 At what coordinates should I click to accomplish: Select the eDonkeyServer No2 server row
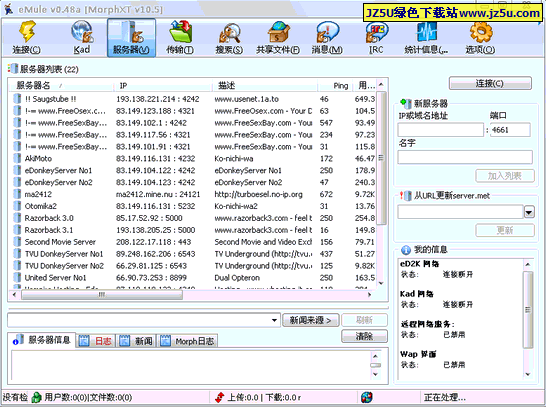point(194,182)
